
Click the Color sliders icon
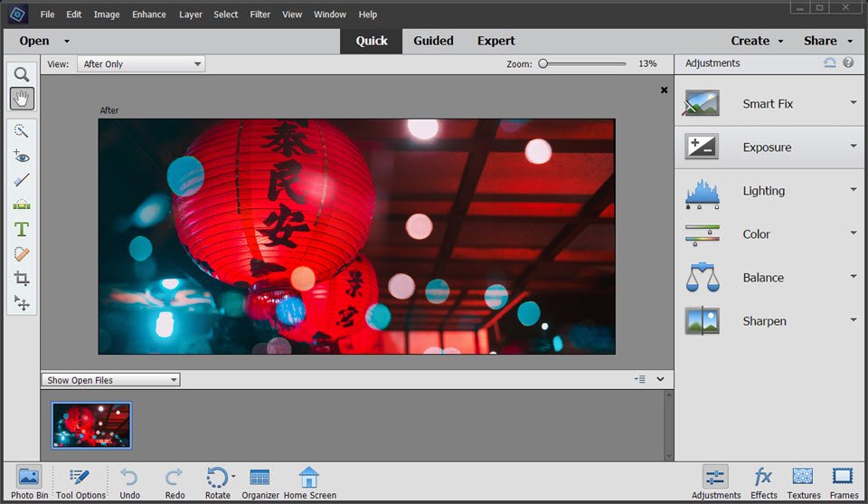[702, 235]
